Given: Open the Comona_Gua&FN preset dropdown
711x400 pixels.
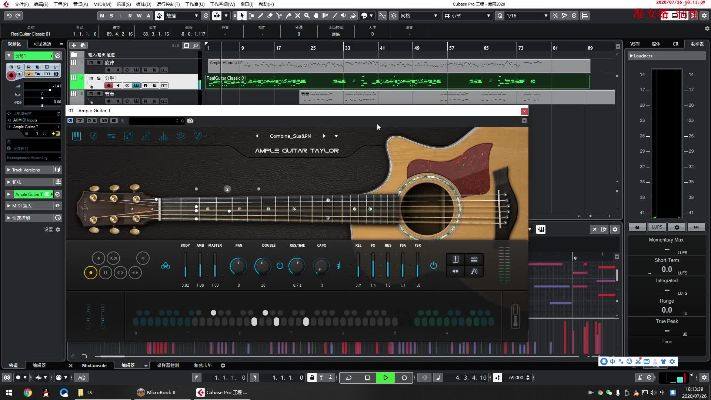Looking at the screenshot, I should tap(288, 136).
